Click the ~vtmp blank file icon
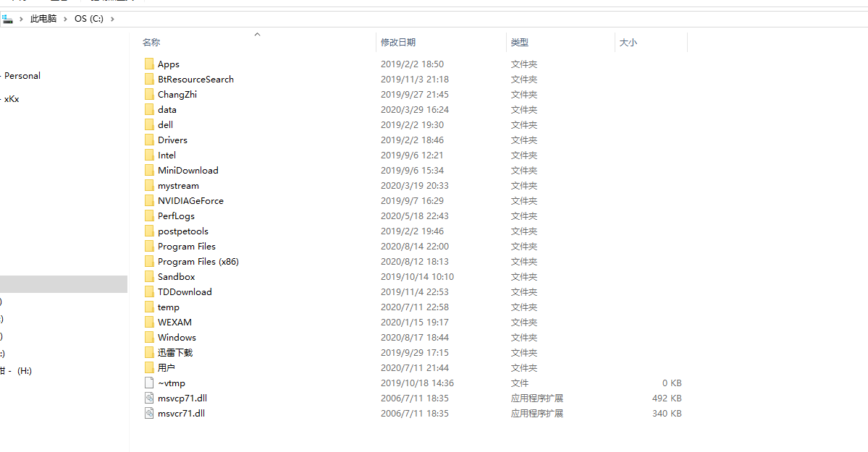The image size is (868, 452). click(x=149, y=383)
